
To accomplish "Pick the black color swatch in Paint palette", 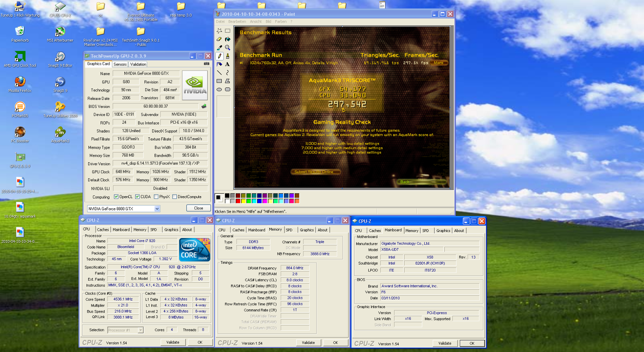I will pos(227,196).
